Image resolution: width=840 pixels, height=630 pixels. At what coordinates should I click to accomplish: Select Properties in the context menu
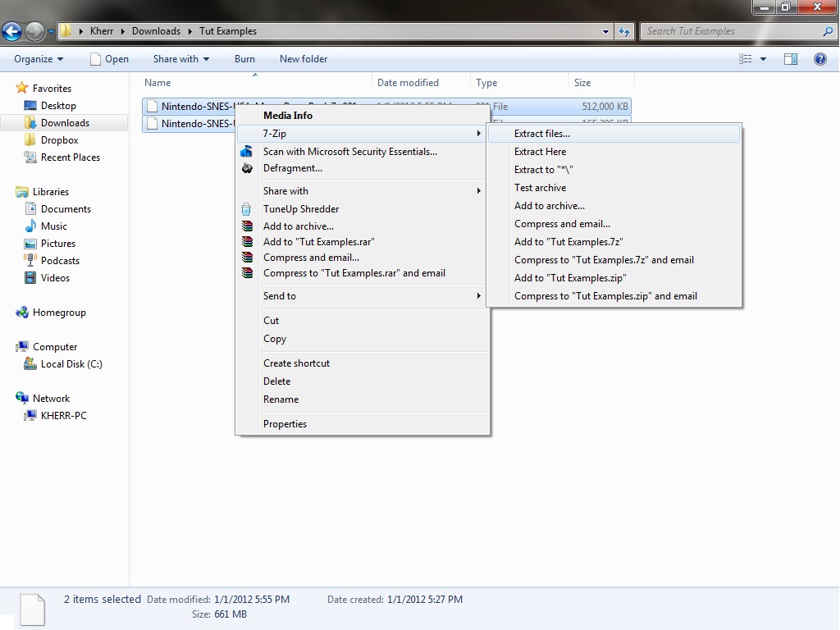(285, 424)
